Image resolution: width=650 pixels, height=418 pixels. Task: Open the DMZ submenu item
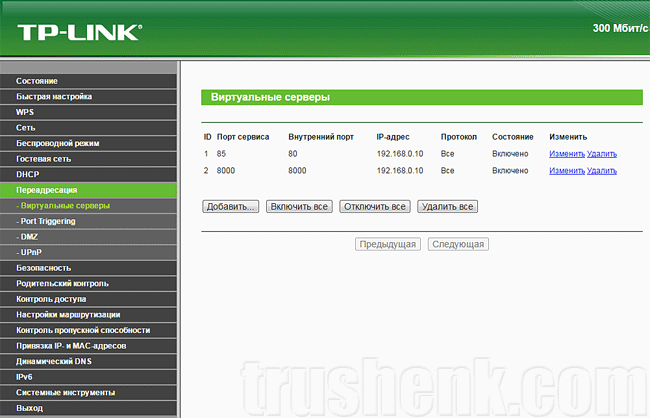point(88,237)
